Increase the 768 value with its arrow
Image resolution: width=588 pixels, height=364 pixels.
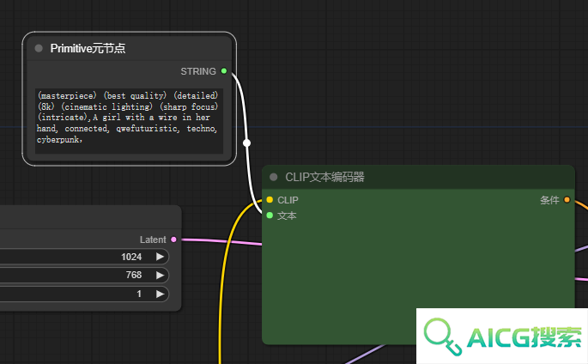click(161, 276)
